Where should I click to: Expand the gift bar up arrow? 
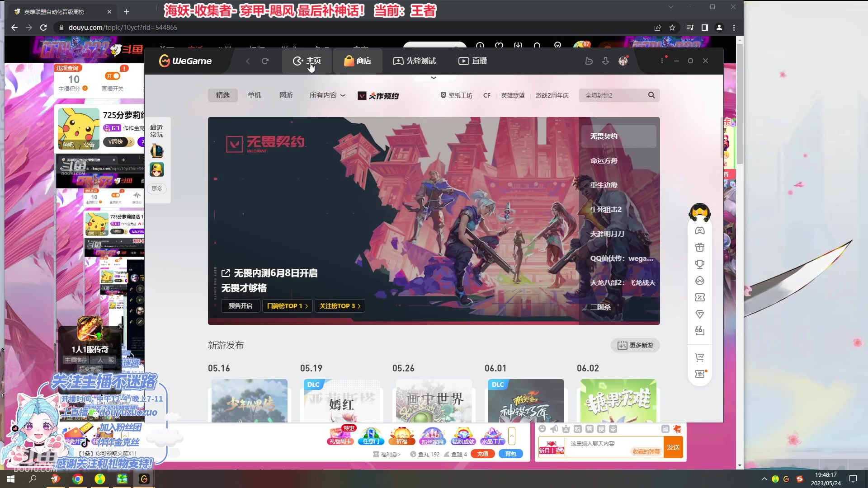pos(512,436)
